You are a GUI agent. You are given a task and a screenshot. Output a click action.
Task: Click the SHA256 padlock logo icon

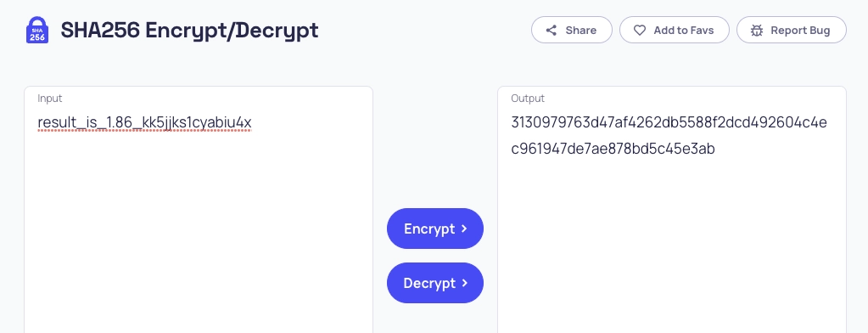[37, 30]
